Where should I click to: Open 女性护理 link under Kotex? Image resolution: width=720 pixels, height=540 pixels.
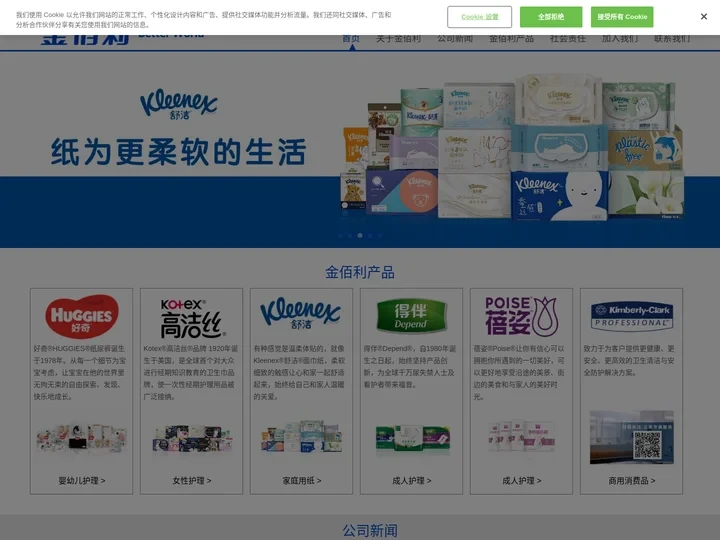(x=192, y=481)
